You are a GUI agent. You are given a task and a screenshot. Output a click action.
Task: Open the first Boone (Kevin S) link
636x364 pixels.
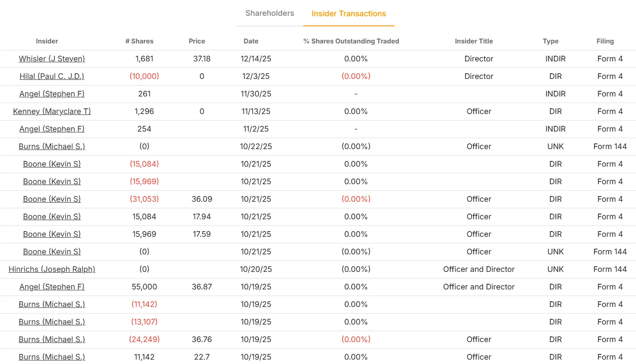click(52, 164)
